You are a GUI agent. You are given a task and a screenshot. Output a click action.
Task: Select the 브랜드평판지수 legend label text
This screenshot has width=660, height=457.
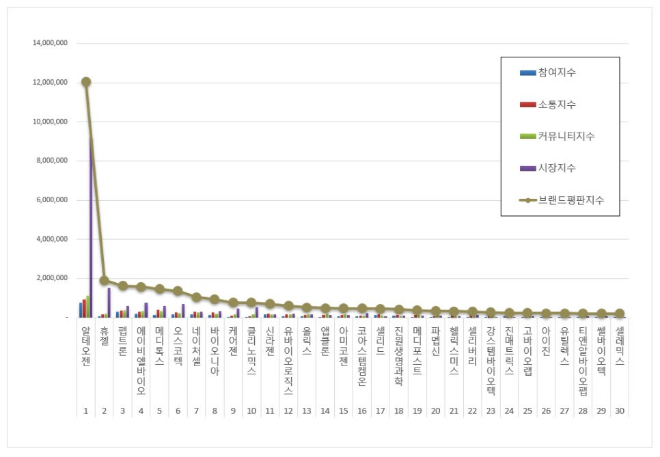click(571, 200)
